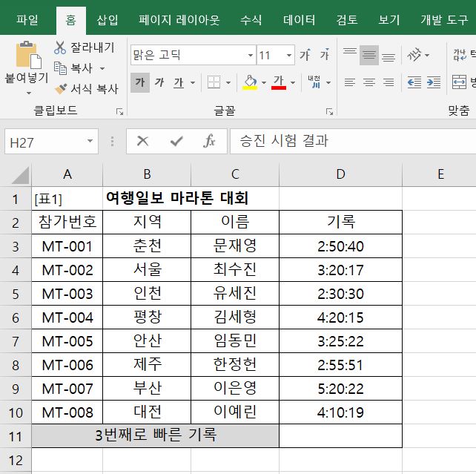Click title cell 여행일보 마라톤 대회
The width and height of the screenshot is (476, 474).
177,198
